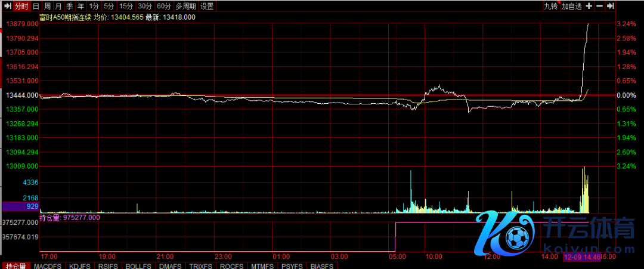Switch to the RSIFS indicator tab

coord(108,265)
